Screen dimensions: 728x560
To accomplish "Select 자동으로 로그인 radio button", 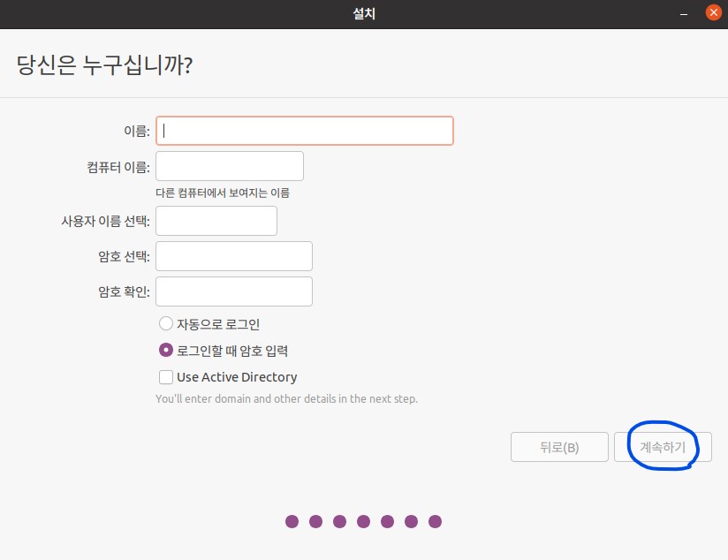I will [x=166, y=323].
